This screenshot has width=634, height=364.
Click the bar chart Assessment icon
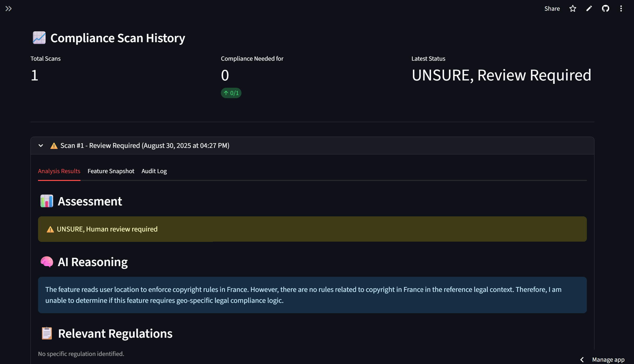tap(47, 201)
